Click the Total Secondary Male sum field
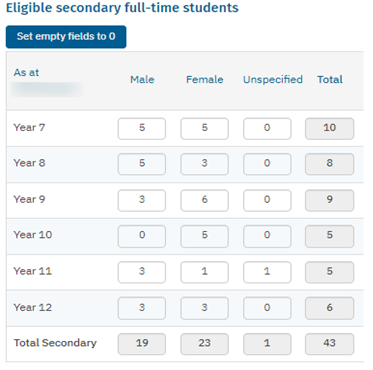 [x=142, y=344]
